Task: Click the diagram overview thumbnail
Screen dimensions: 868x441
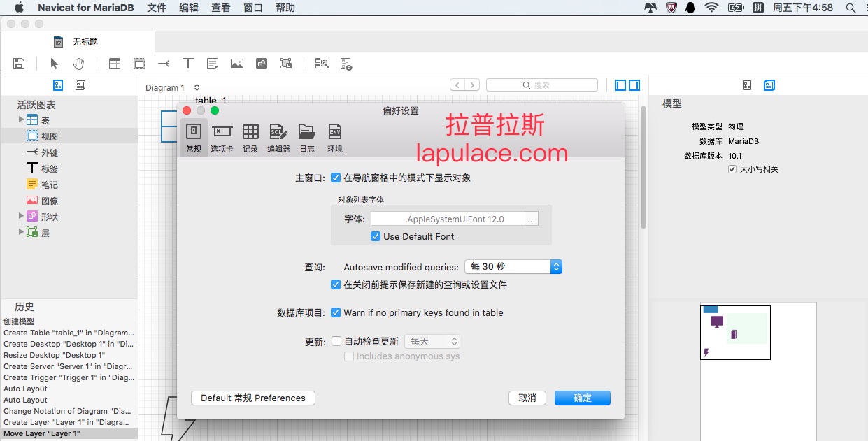Action: (x=735, y=333)
